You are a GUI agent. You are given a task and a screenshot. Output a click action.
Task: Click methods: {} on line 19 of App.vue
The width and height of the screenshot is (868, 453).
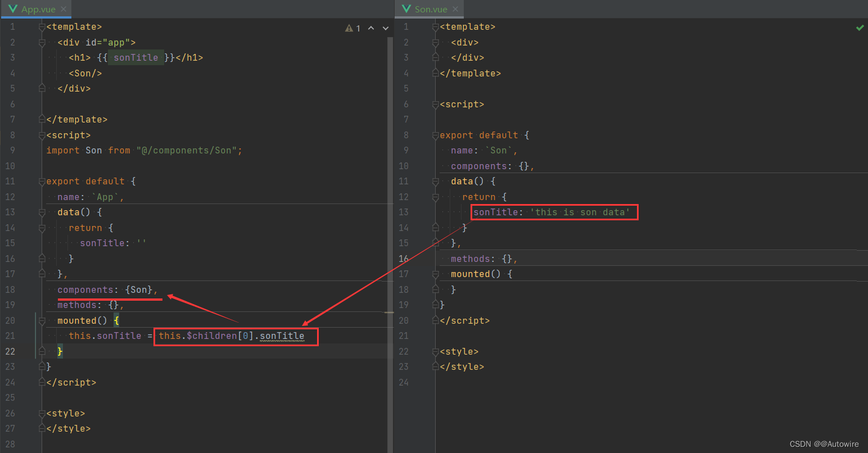click(x=88, y=305)
